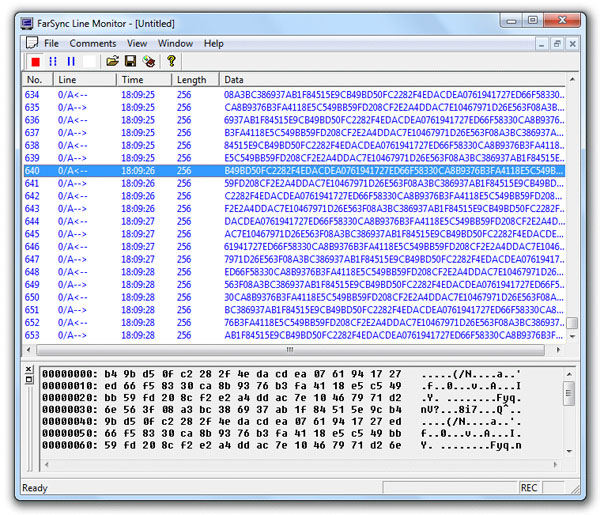Click the REC status bar indicator
600x515 pixels.
[x=529, y=487]
